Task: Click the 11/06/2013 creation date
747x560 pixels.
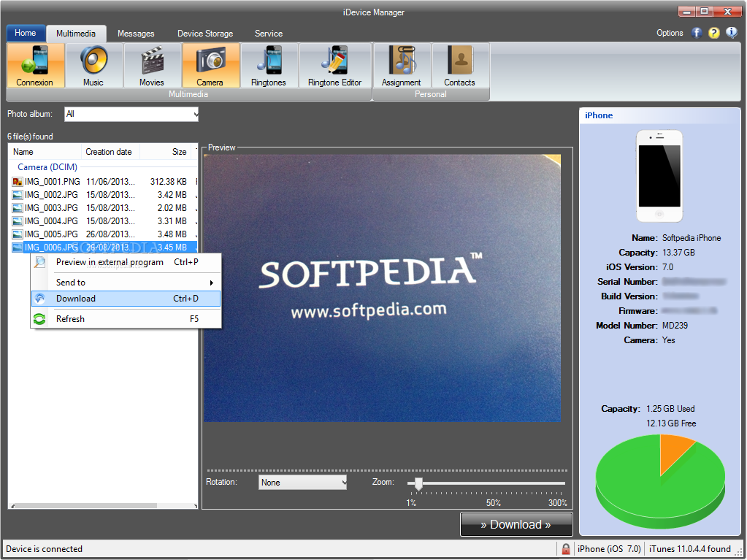Action: tap(110, 181)
